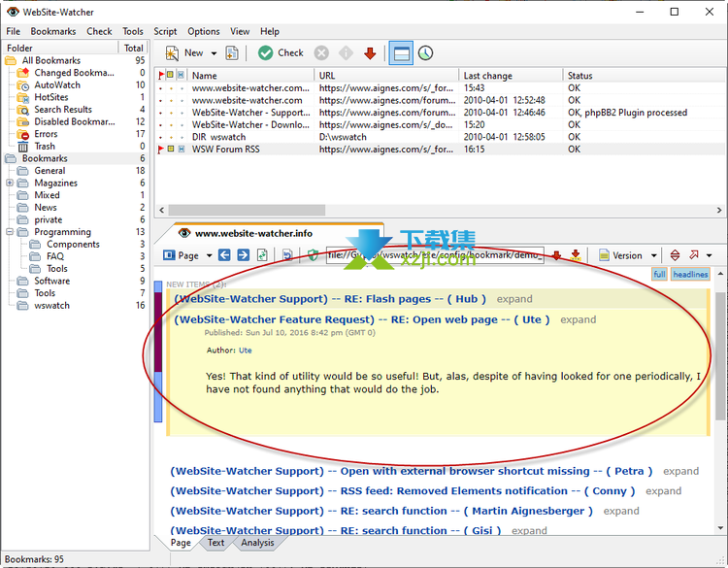Switch to headlines RSS view
This screenshot has width=728, height=568.
click(690, 275)
